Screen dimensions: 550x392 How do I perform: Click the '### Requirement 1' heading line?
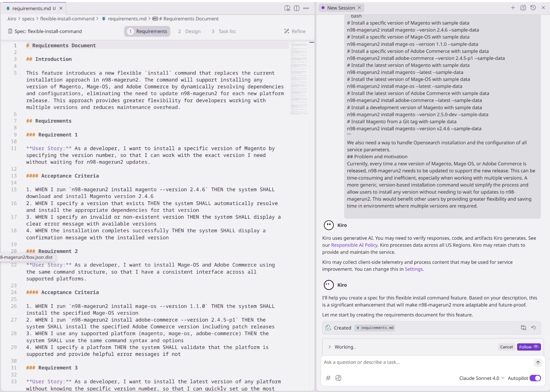tap(52, 135)
